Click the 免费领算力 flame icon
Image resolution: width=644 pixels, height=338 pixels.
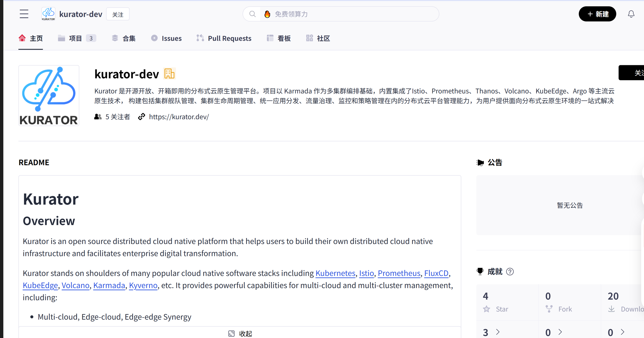click(267, 14)
